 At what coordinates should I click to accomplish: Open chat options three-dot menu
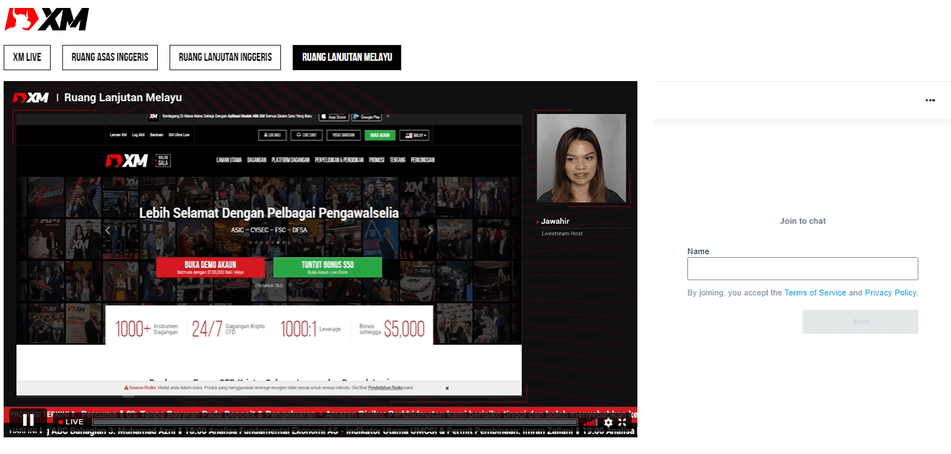[x=930, y=100]
